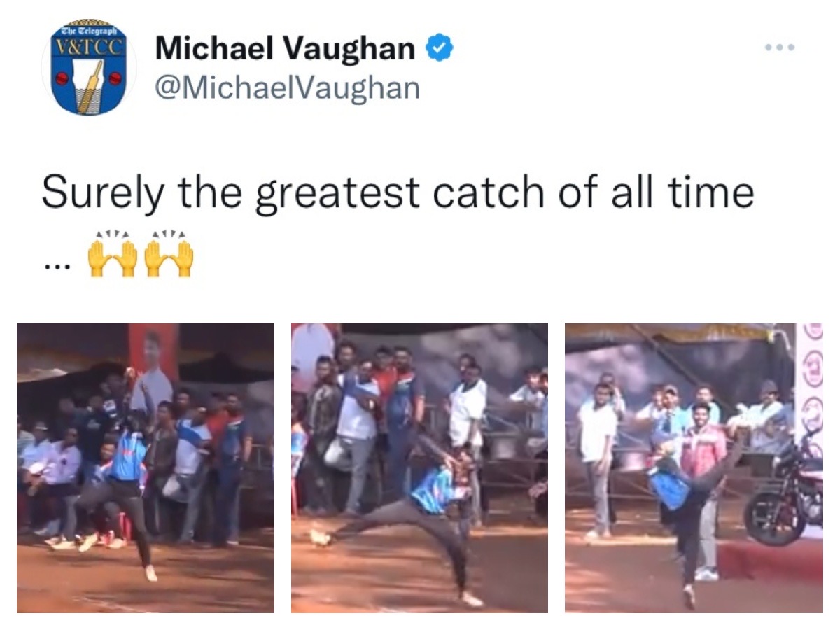840x630 pixels.
Task: Open the V&TCC profile avatar
Action: [x=87, y=68]
